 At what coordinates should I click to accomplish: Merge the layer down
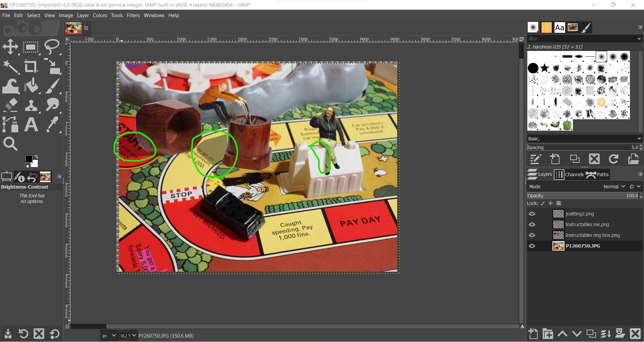coord(605,334)
